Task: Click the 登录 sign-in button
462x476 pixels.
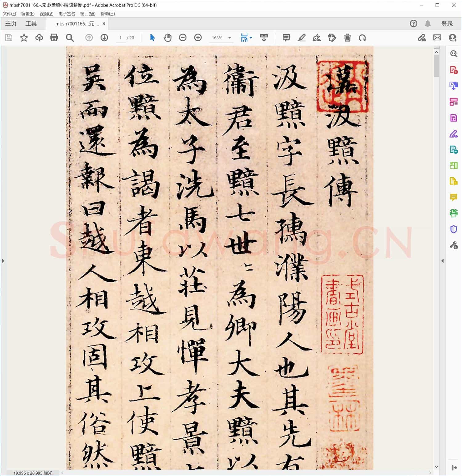Action: pyautogui.click(x=447, y=24)
